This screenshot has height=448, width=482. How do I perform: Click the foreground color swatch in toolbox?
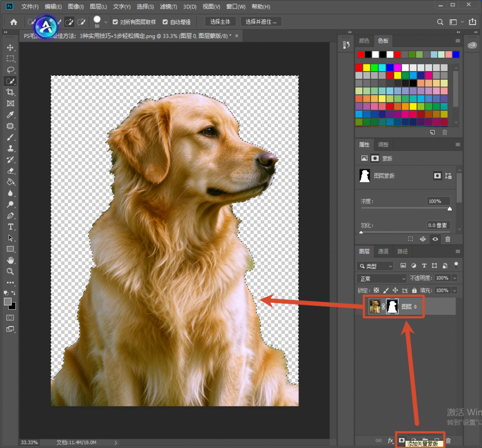(x=8, y=301)
